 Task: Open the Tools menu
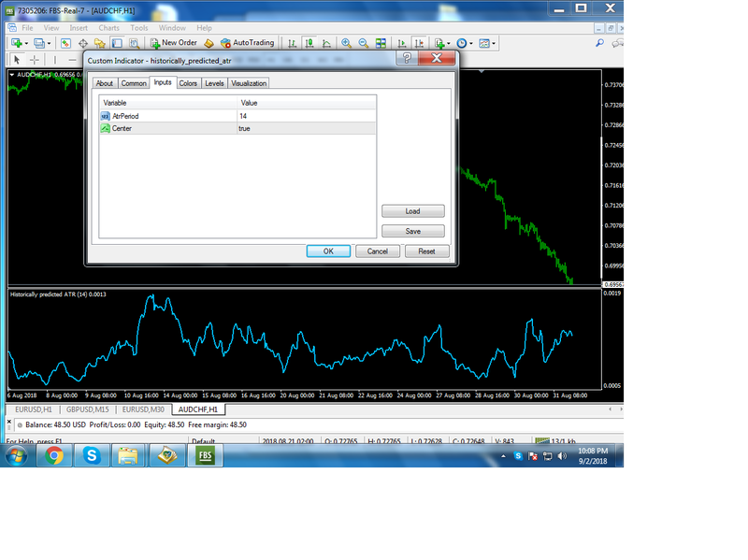pyautogui.click(x=138, y=28)
